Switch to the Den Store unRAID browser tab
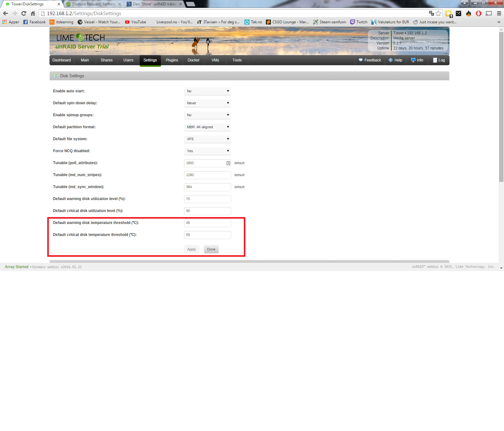This screenshot has width=504, height=431. (154, 4)
